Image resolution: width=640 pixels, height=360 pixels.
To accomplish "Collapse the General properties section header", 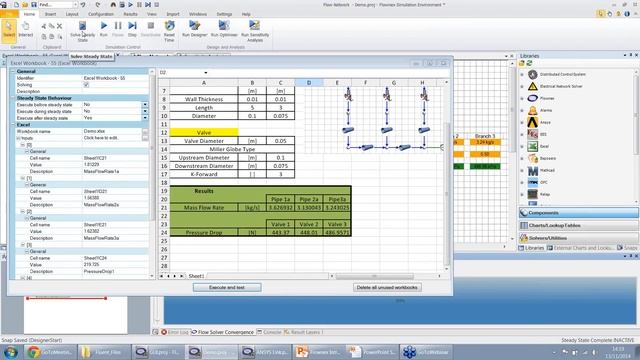I will (13, 71).
